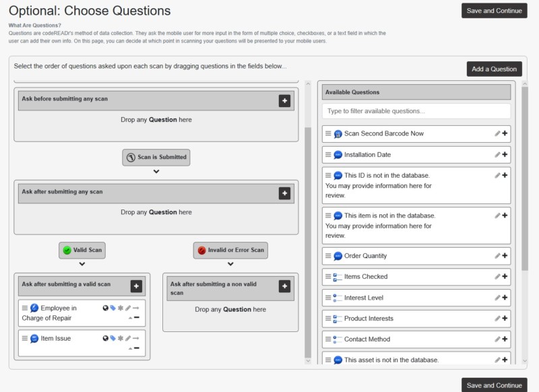
Task: Collapse the Employee in Charge of Repair card
Action: pos(130,318)
